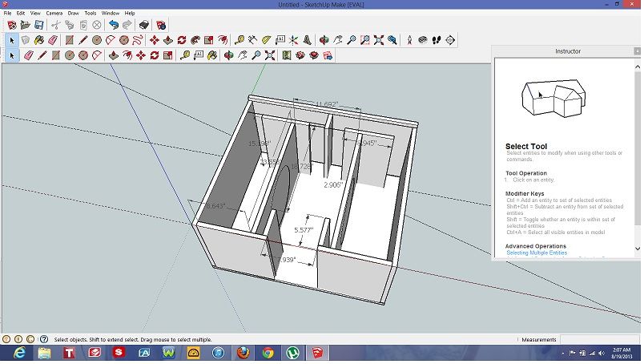Screen dimensions: 644x364
Task: Open the Camera menu
Action: [x=54, y=14]
